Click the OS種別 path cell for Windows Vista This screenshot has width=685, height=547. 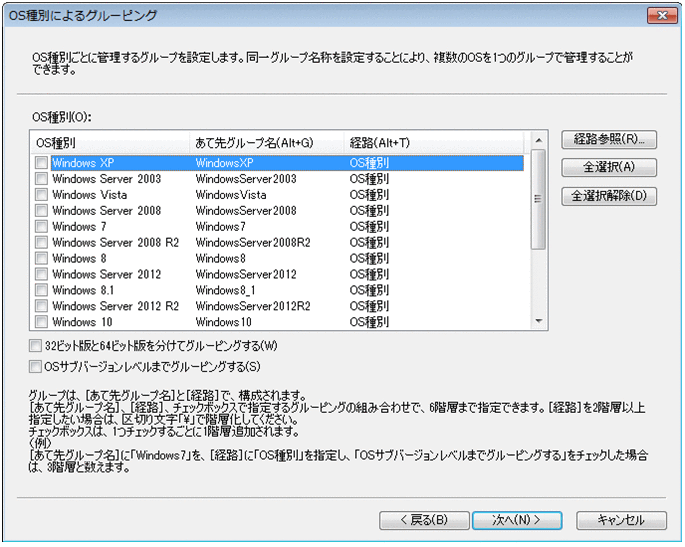369,195
